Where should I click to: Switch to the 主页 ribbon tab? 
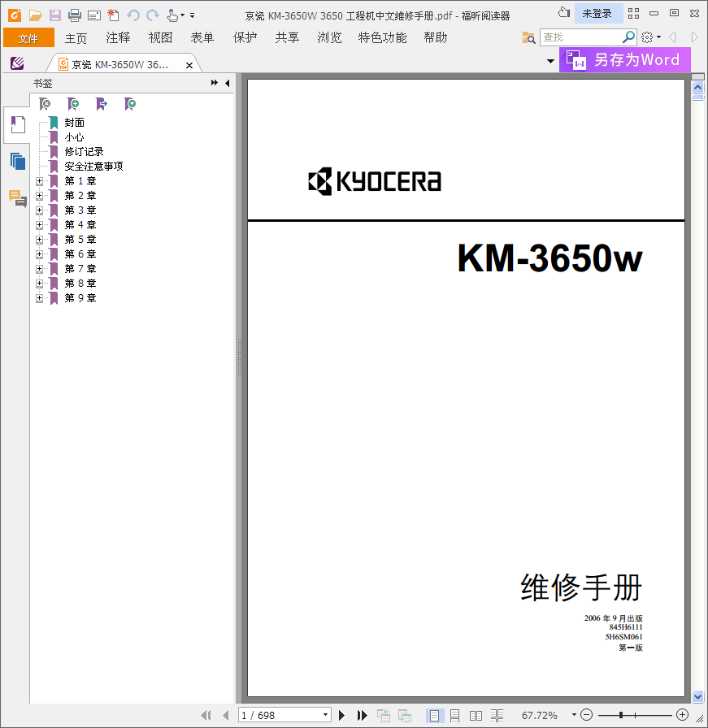point(76,37)
